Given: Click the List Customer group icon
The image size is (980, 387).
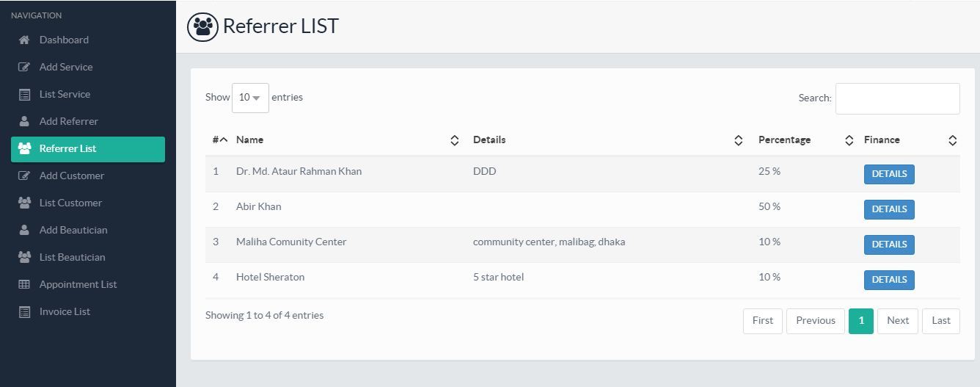Looking at the screenshot, I should point(24,203).
